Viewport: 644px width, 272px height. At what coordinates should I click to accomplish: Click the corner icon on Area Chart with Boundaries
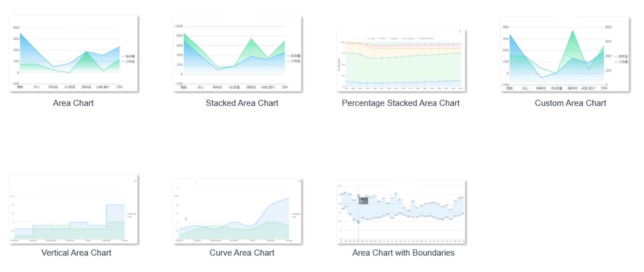tap(462, 182)
